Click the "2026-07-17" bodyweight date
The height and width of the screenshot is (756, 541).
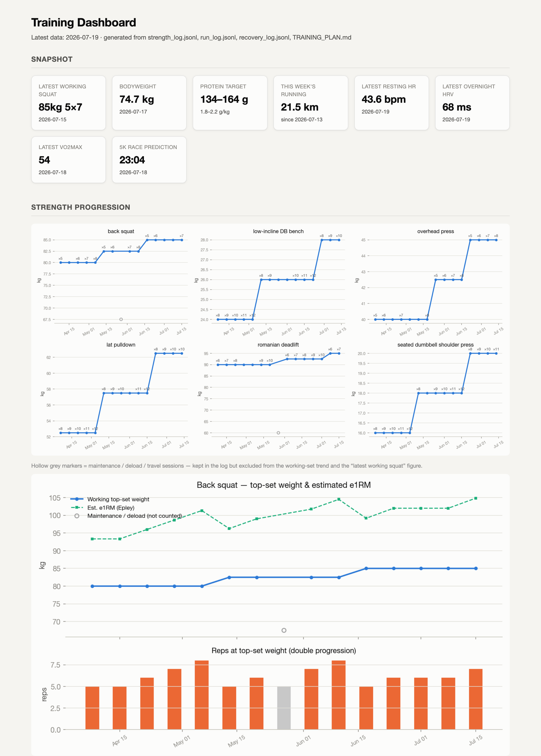click(133, 112)
